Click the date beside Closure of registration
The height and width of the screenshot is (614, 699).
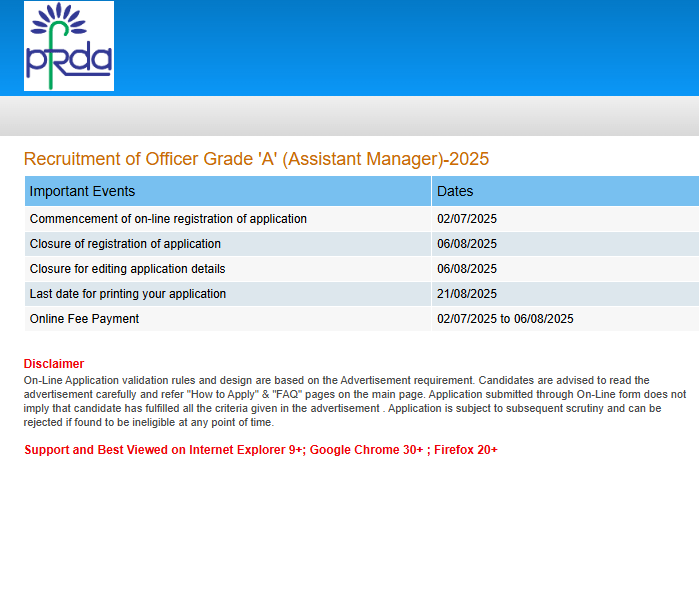[x=467, y=244]
